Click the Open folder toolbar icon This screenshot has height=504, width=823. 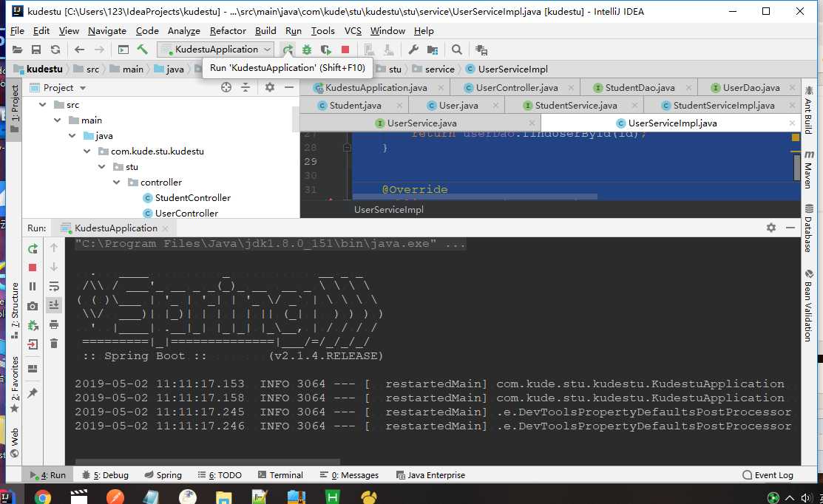point(17,50)
